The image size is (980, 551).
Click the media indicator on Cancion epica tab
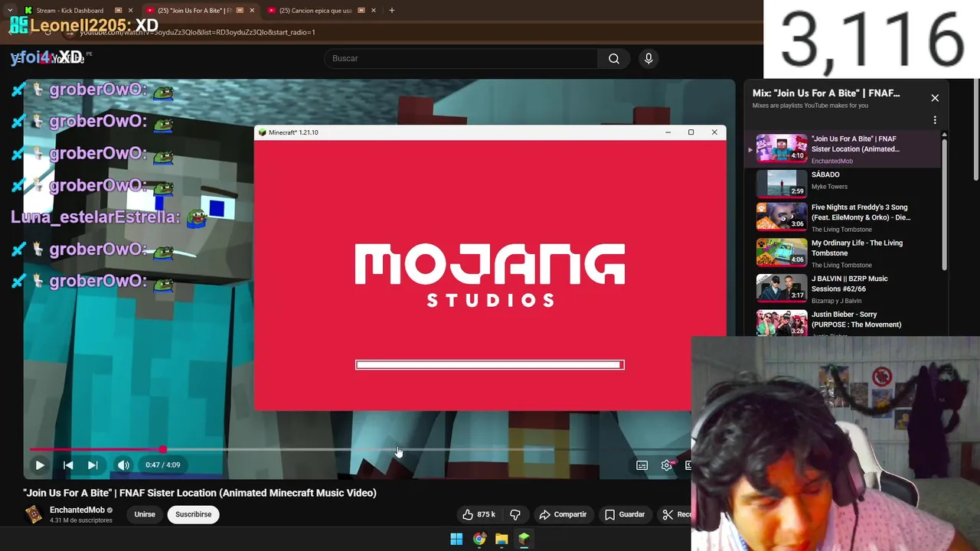click(361, 11)
